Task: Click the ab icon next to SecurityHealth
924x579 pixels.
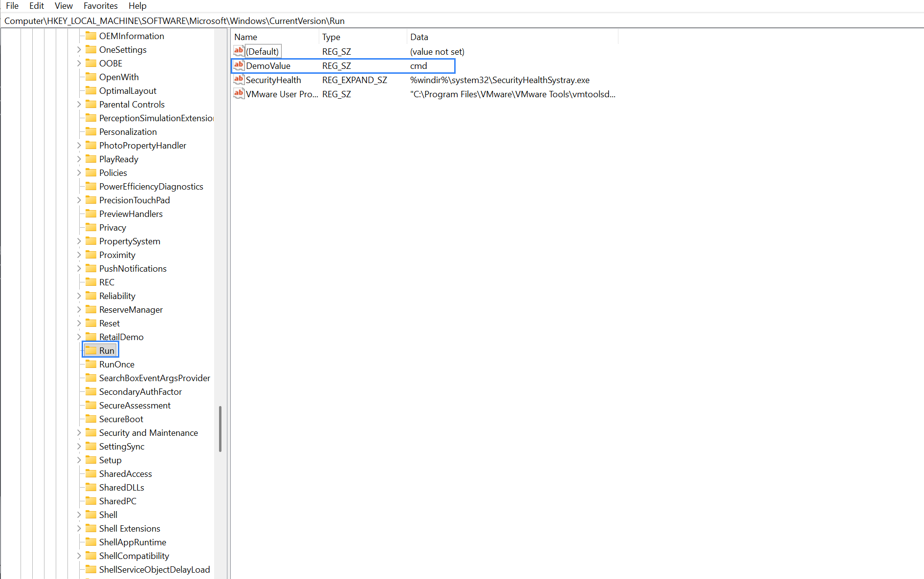Action: (x=238, y=79)
